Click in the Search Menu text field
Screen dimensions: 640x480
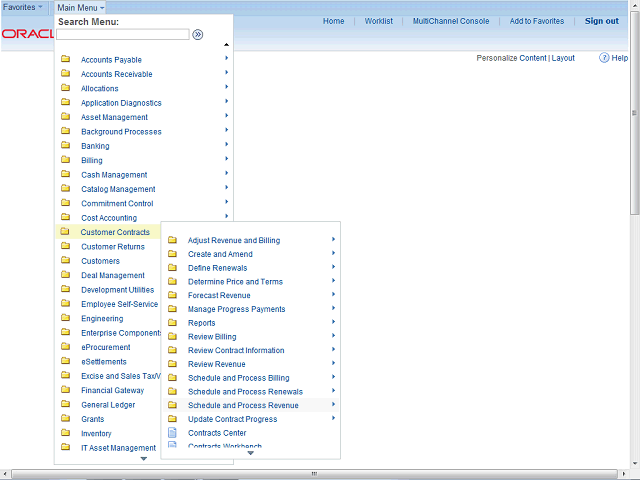[122, 34]
